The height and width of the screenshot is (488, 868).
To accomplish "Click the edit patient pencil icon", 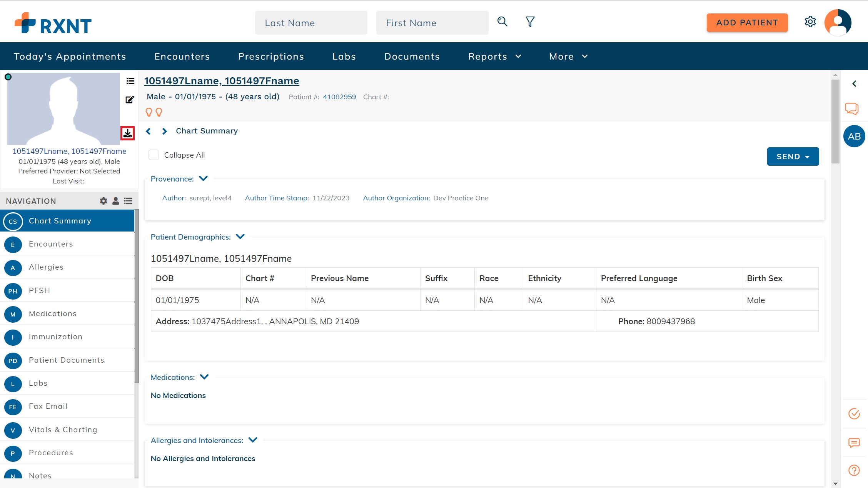I will tap(130, 100).
